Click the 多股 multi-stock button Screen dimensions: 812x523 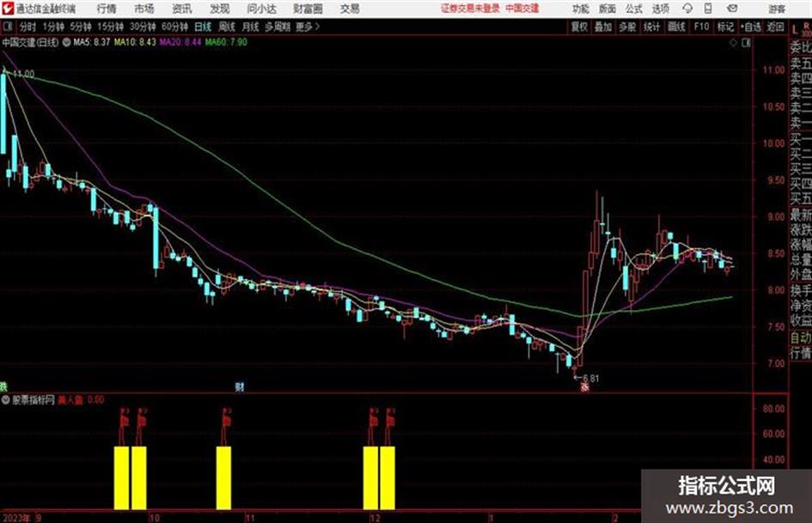627,27
